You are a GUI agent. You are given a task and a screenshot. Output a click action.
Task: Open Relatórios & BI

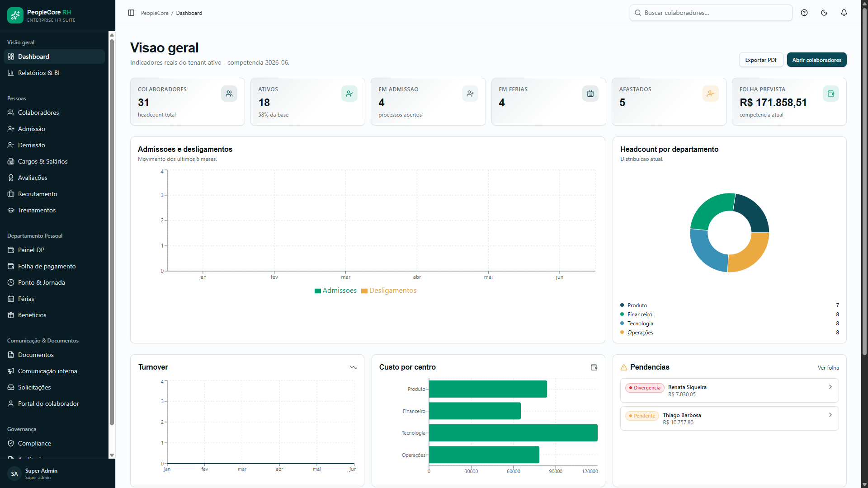[54, 73]
